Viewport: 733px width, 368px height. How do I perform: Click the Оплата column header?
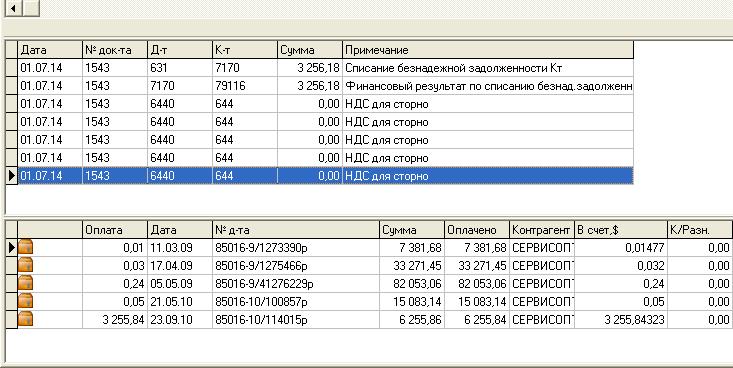(x=115, y=230)
